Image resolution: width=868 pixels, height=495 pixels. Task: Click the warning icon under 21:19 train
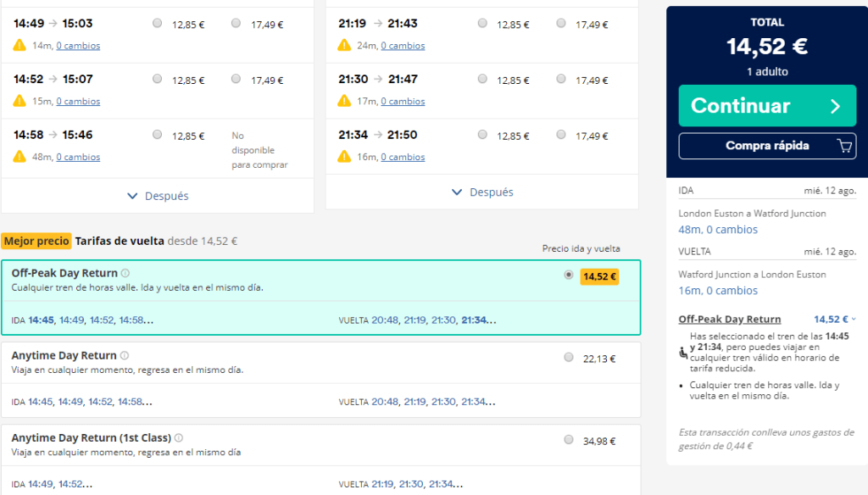tap(344, 46)
